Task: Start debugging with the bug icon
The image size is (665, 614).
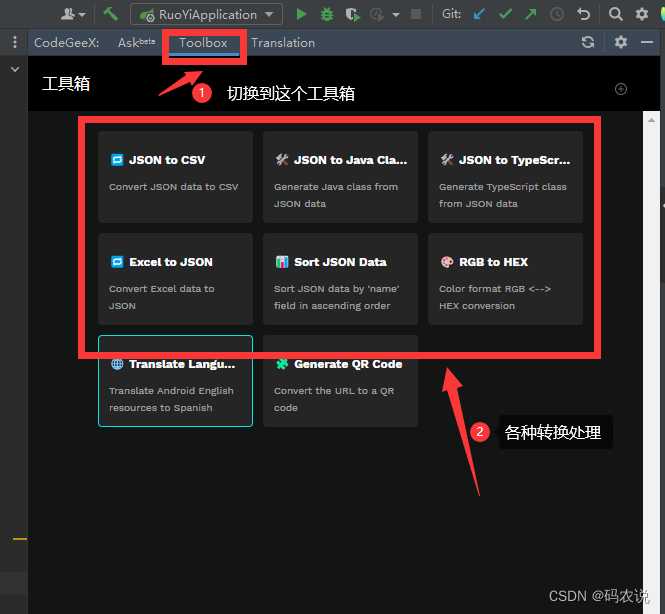Action: click(x=327, y=14)
